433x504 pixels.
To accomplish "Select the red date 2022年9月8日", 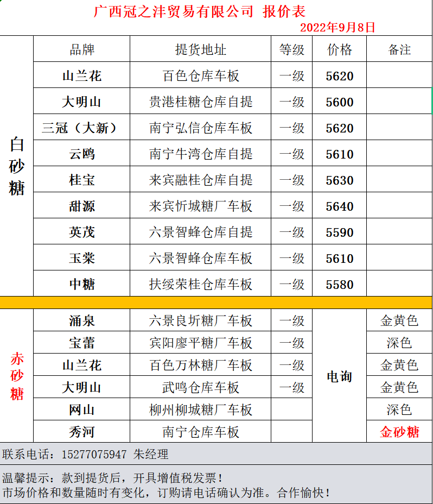I will [x=338, y=27].
